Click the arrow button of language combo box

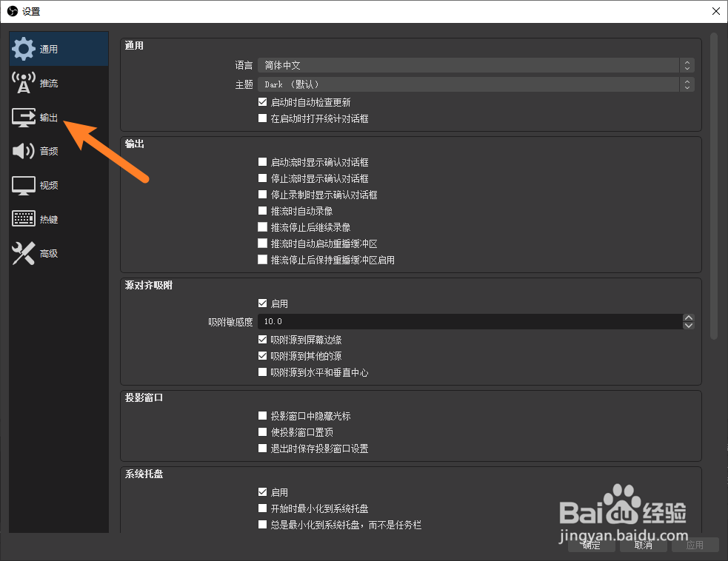tap(687, 65)
